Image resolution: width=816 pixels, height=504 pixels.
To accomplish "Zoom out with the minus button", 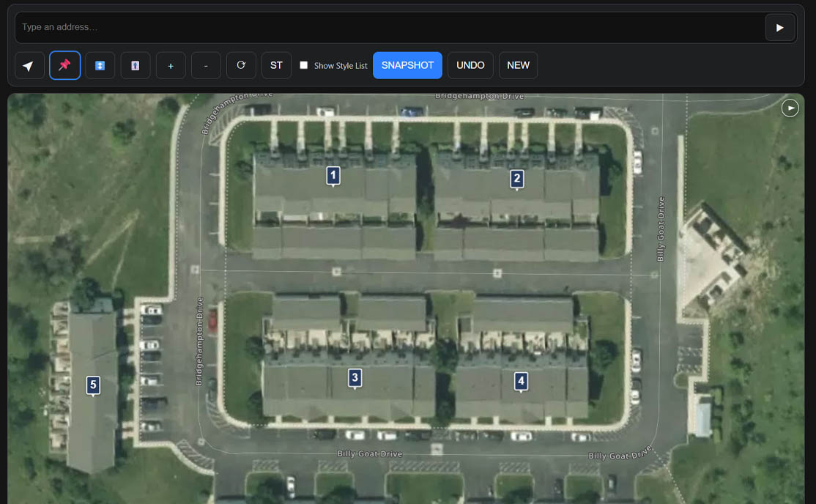I will pyautogui.click(x=206, y=66).
